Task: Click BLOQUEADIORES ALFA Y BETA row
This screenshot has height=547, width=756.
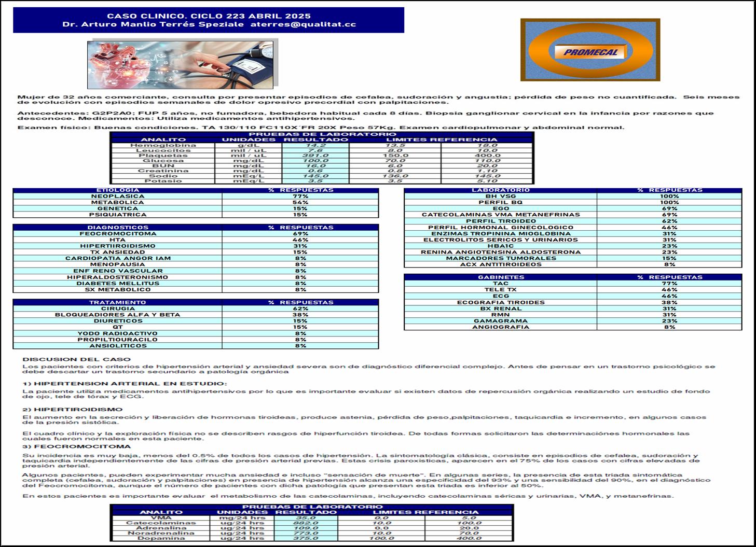Action: click(196, 315)
